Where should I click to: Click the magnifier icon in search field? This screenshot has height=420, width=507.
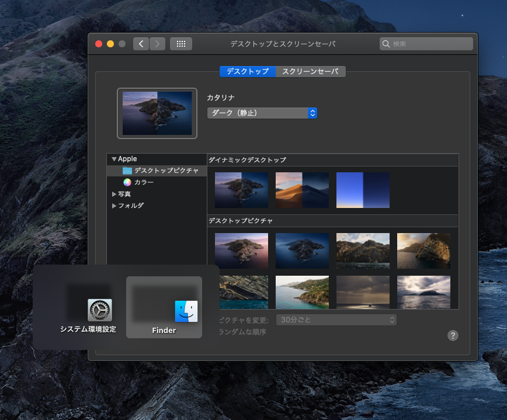386,44
